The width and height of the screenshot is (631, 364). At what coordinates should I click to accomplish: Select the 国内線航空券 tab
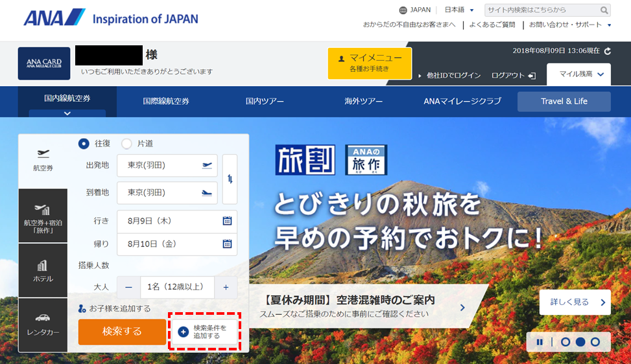pos(67,102)
